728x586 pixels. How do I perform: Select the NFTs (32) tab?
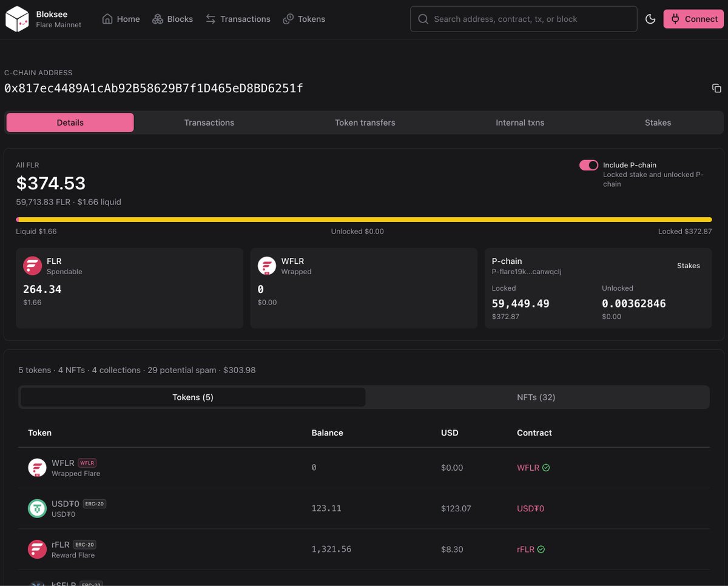coord(536,397)
